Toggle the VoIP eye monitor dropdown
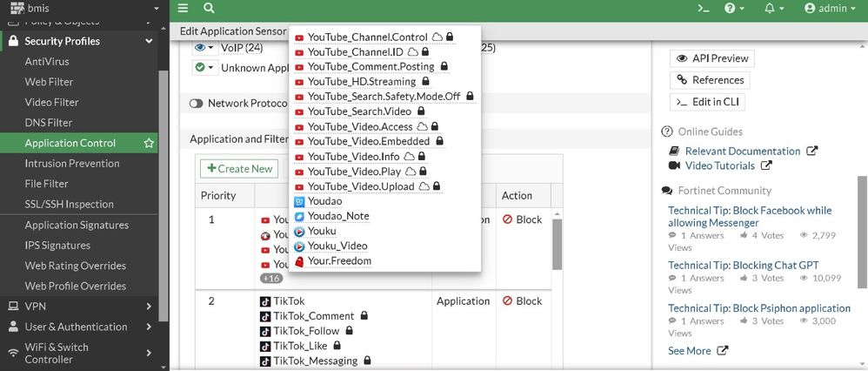This screenshot has width=868, height=371. click(x=204, y=48)
